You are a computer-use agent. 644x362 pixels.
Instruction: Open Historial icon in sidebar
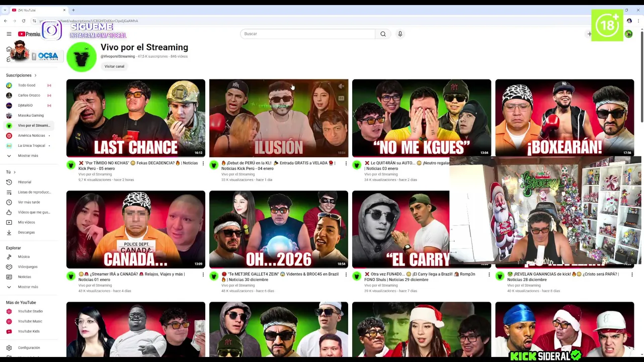9,182
